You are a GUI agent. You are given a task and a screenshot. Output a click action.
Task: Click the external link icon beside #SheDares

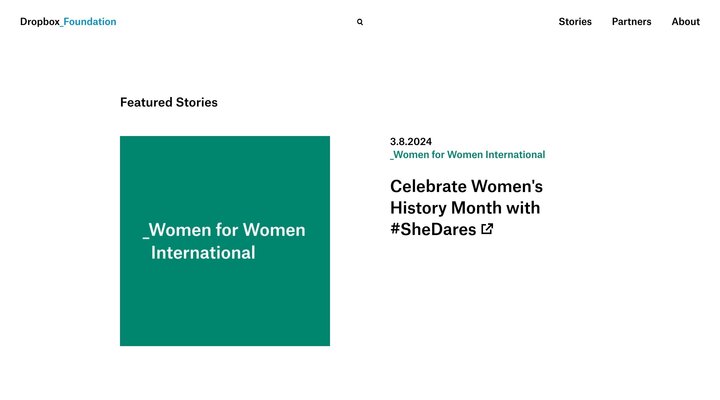click(x=487, y=229)
